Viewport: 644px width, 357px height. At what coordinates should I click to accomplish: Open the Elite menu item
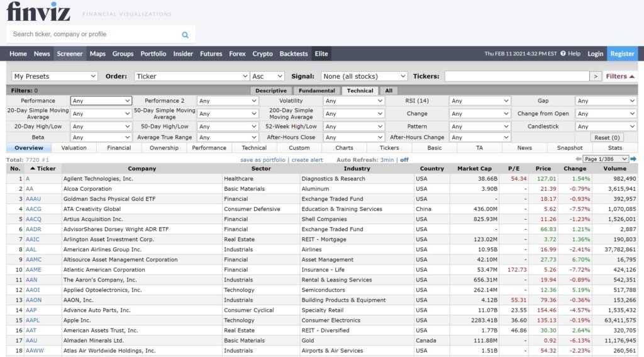coord(321,54)
